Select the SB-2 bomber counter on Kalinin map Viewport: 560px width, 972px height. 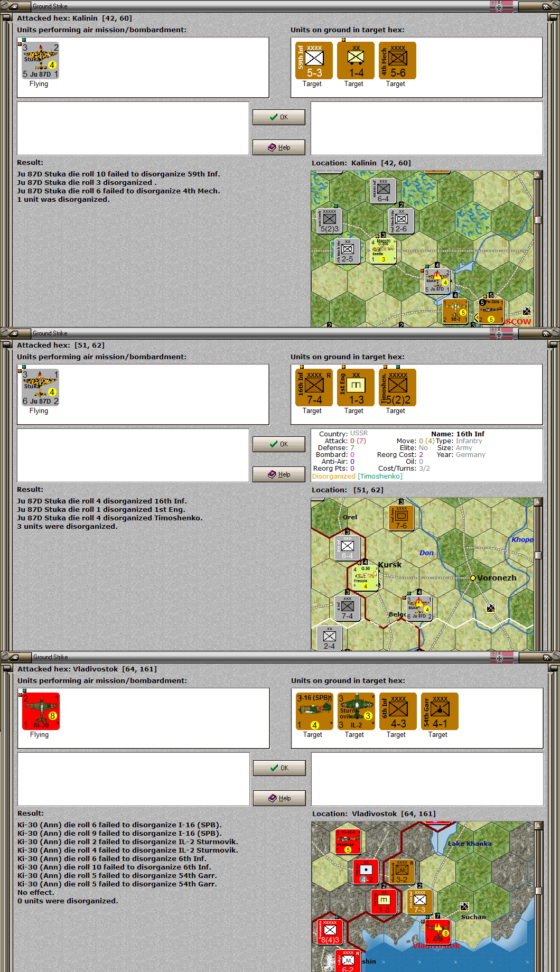(455, 311)
